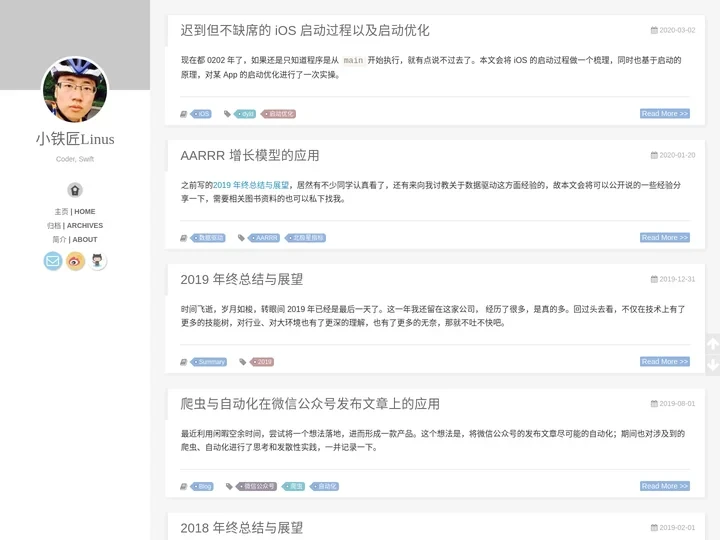Open the AARRR 增长模型的应用 article title

click(x=250, y=155)
